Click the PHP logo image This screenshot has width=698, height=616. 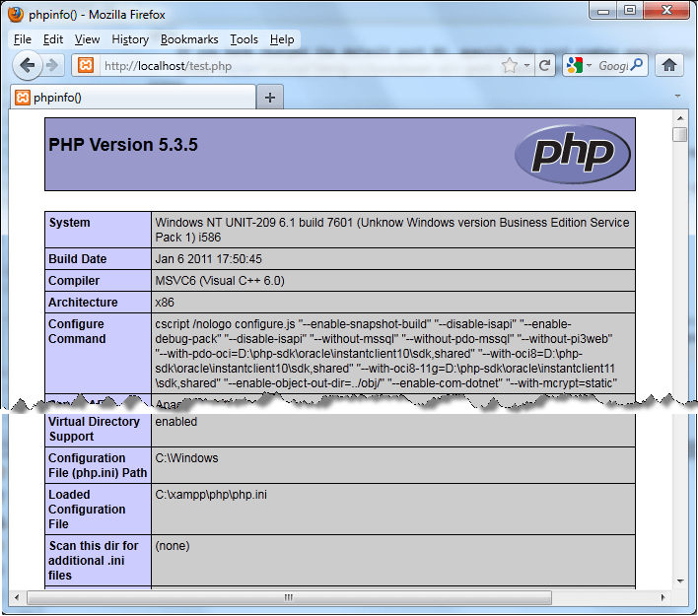pos(572,154)
